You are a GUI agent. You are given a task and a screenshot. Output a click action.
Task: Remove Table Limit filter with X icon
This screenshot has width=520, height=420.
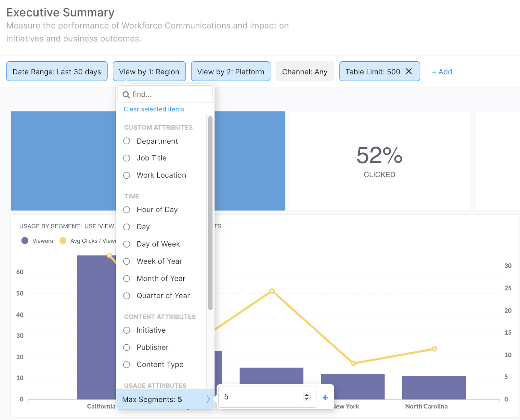409,71
